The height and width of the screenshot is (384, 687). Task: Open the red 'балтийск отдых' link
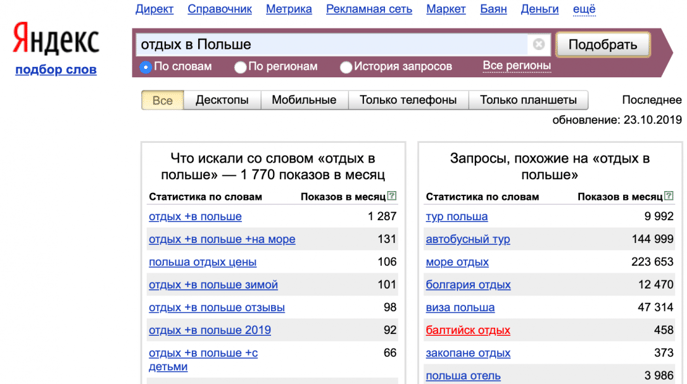[468, 330]
